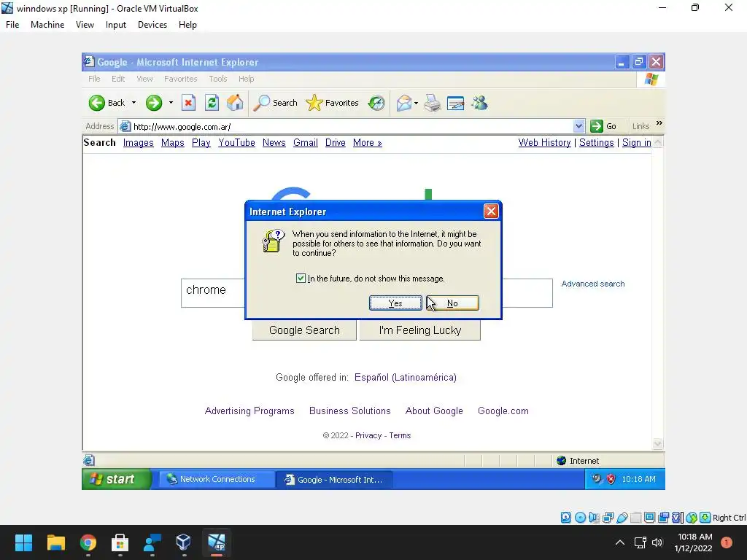
Task: Open the VirtualBox Input menu
Action: click(x=116, y=25)
